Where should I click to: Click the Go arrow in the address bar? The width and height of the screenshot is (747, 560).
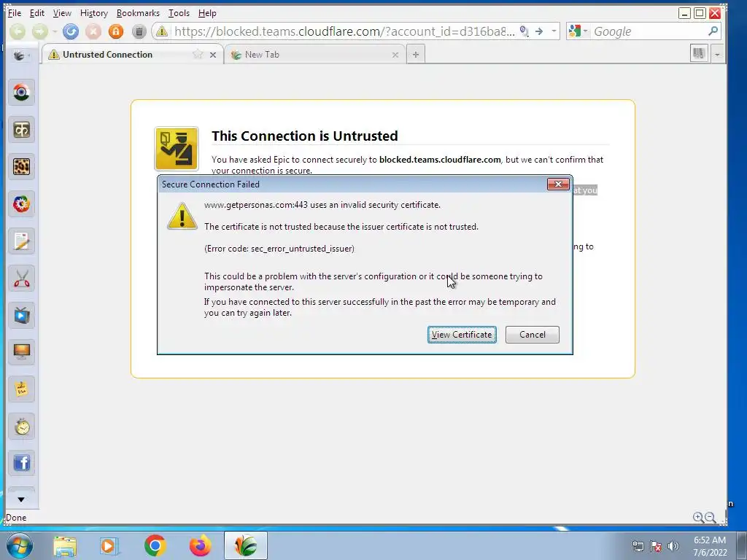pyautogui.click(x=539, y=31)
